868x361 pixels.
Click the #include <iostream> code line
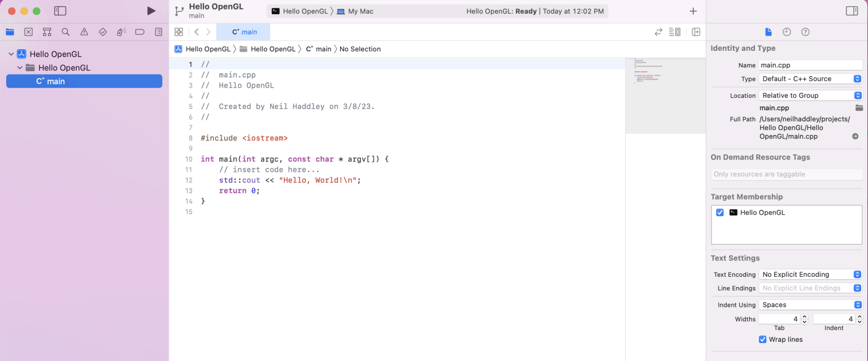click(x=244, y=138)
